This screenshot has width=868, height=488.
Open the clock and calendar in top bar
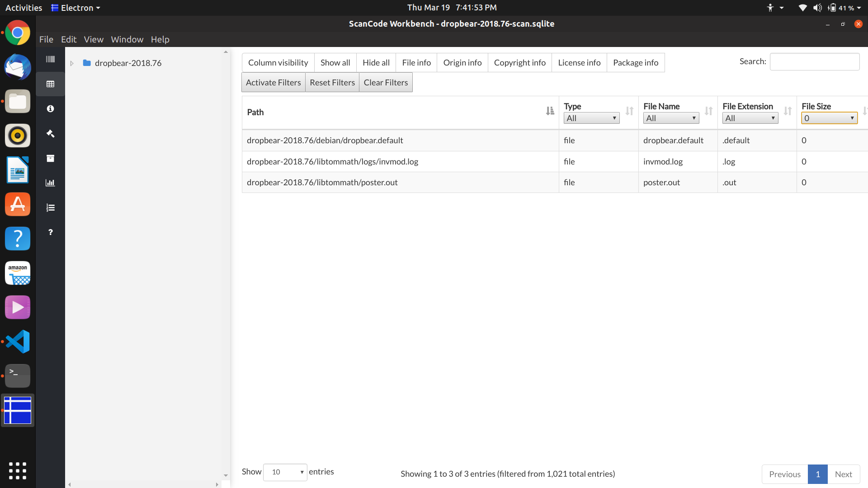(452, 8)
